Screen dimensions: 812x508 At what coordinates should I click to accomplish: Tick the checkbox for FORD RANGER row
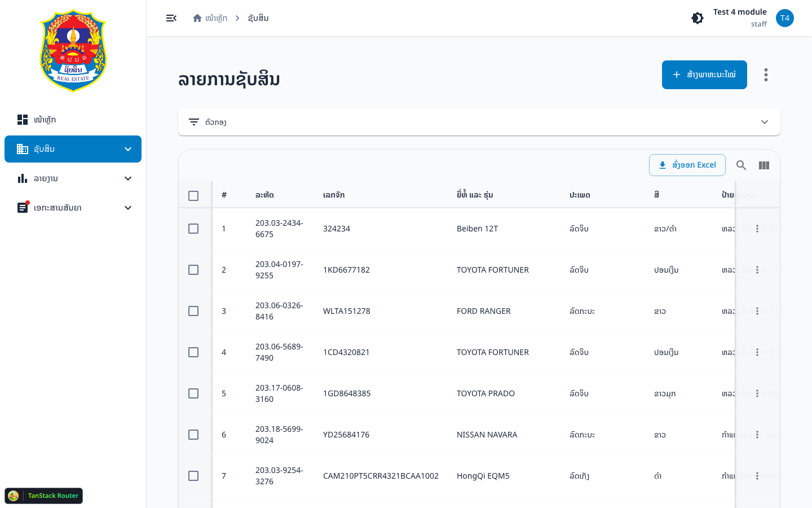[193, 311]
